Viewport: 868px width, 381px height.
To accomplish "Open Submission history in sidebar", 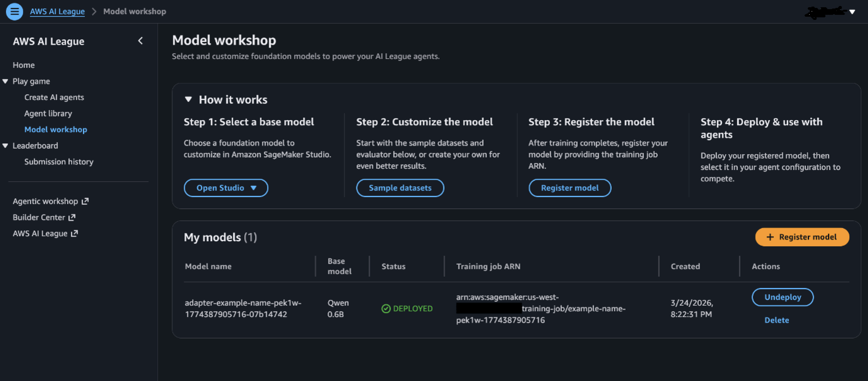I will (x=59, y=162).
